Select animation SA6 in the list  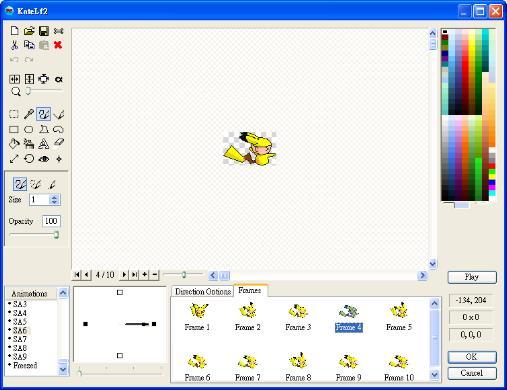(x=20, y=330)
